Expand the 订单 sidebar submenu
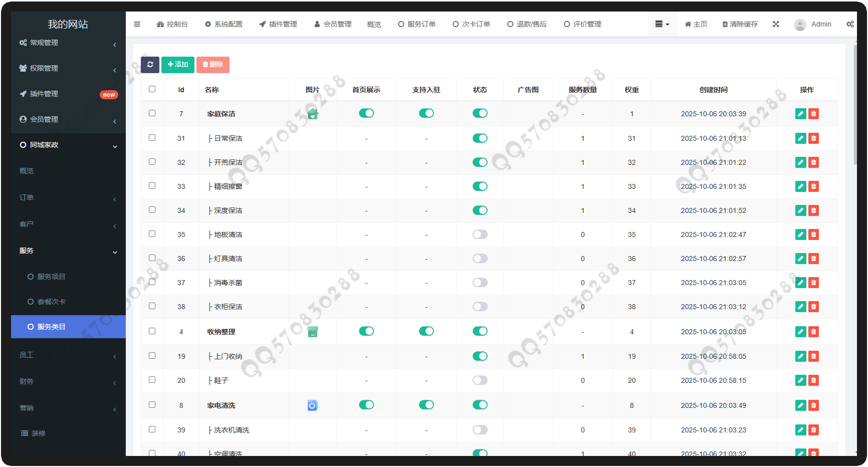 click(68, 198)
